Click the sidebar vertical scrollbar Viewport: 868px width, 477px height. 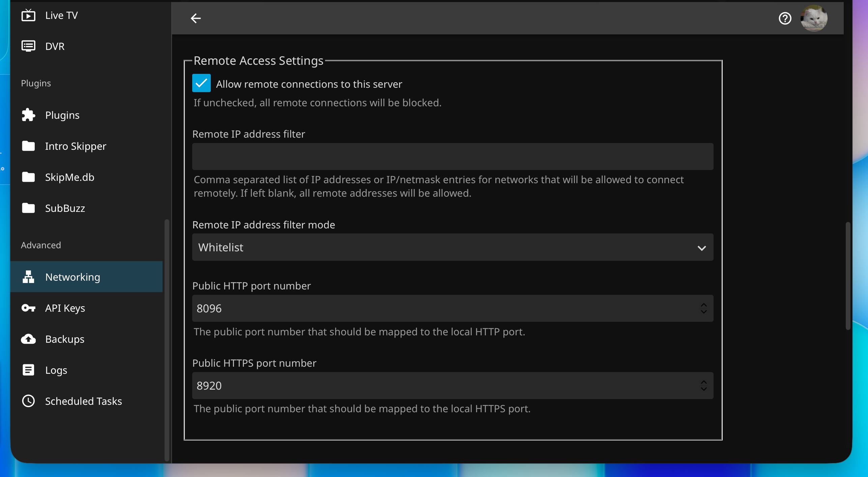167,340
